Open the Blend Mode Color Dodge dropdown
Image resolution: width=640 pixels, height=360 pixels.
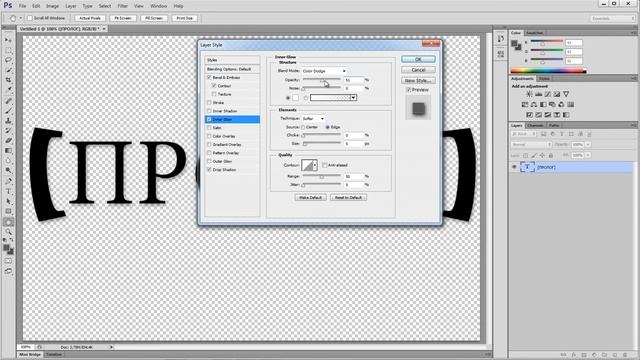(x=324, y=71)
